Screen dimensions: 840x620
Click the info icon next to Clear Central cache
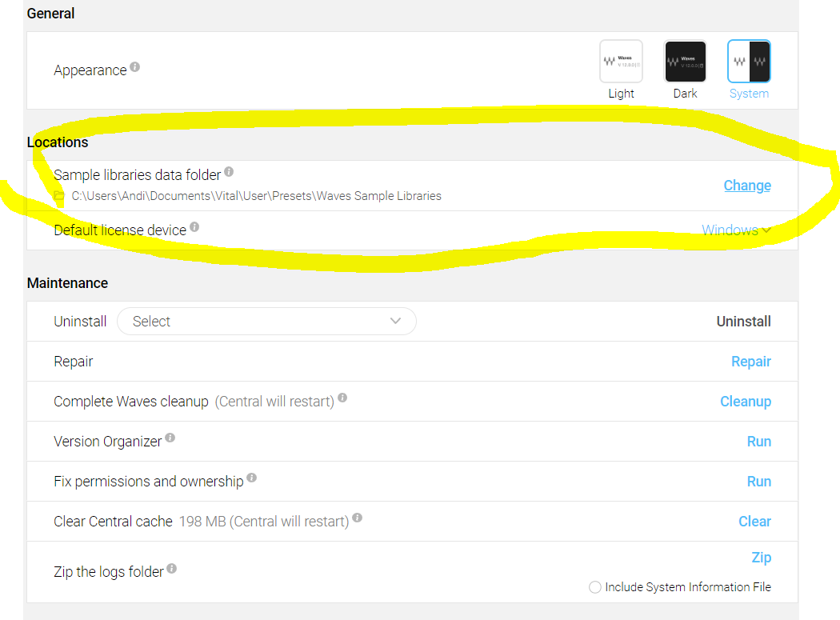pyautogui.click(x=358, y=518)
